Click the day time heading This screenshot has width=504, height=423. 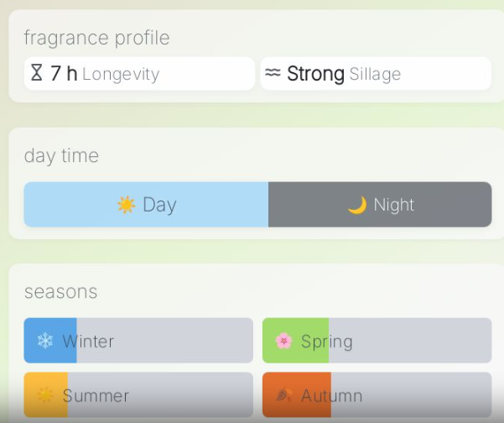(61, 155)
